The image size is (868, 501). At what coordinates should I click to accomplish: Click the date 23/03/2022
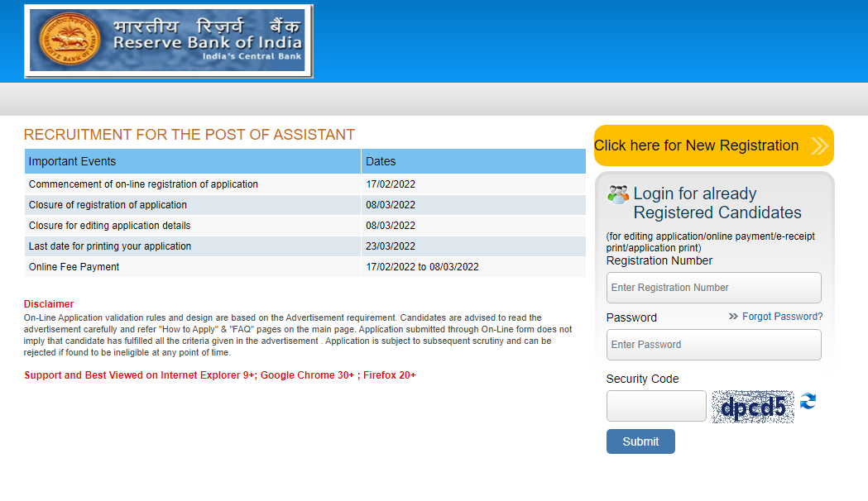click(x=391, y=246)
